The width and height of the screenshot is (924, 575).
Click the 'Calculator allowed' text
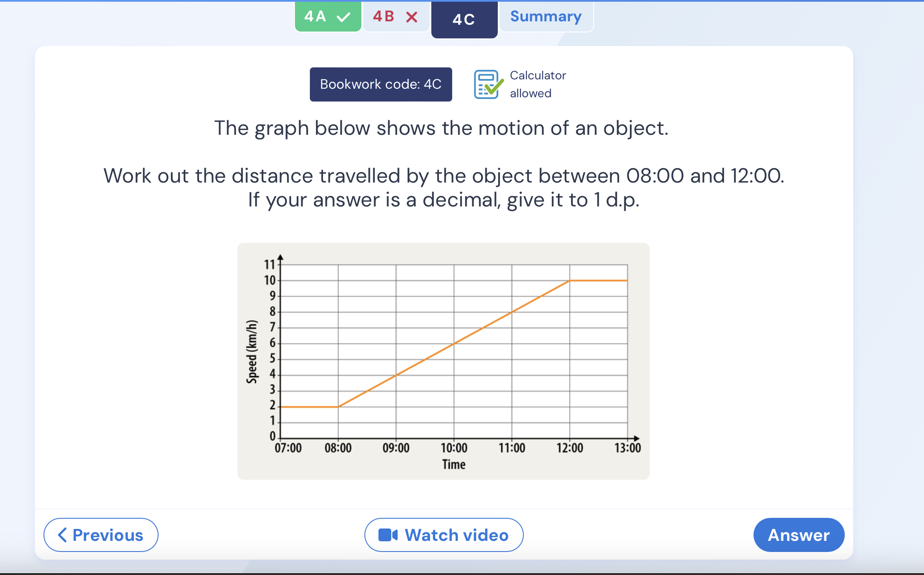(x=538, y=84)
